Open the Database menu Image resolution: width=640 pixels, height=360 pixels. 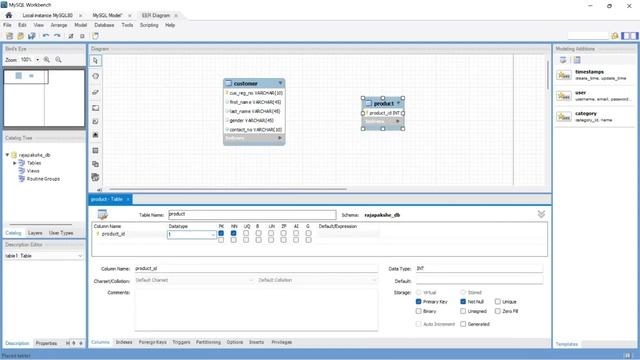pyautogui.click(x=104, y=25)
